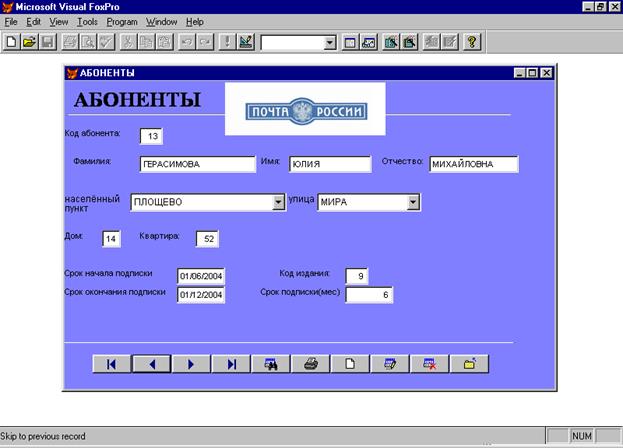Screen dimensions: 623x448
Task: Advance to the next record
Action: point(191,364)
